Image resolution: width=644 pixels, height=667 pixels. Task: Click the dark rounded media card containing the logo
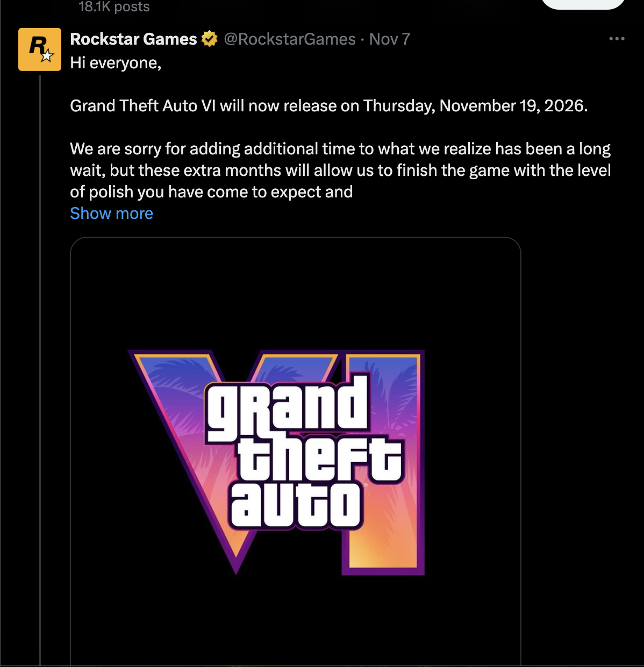tap(297, 452)
